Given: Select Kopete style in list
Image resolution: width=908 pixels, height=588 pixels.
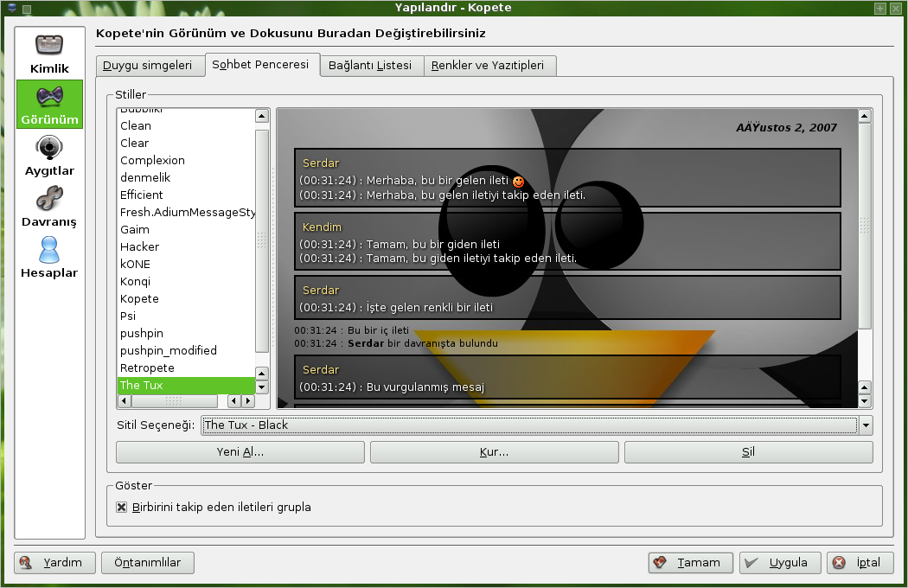Looking at the screenshot, I should pyautogui.click(x=186, y=299).
